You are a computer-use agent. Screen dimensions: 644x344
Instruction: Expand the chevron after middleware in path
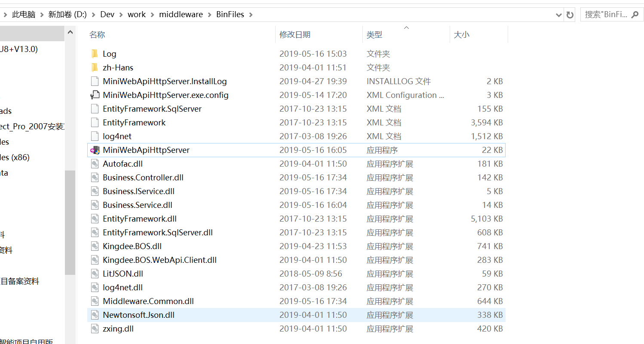click(x=210, y=15)
